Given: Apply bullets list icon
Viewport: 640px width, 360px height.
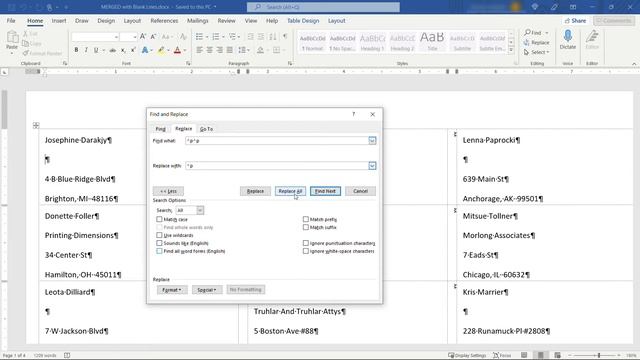Looking at the screenshot, I should (199, 37).
